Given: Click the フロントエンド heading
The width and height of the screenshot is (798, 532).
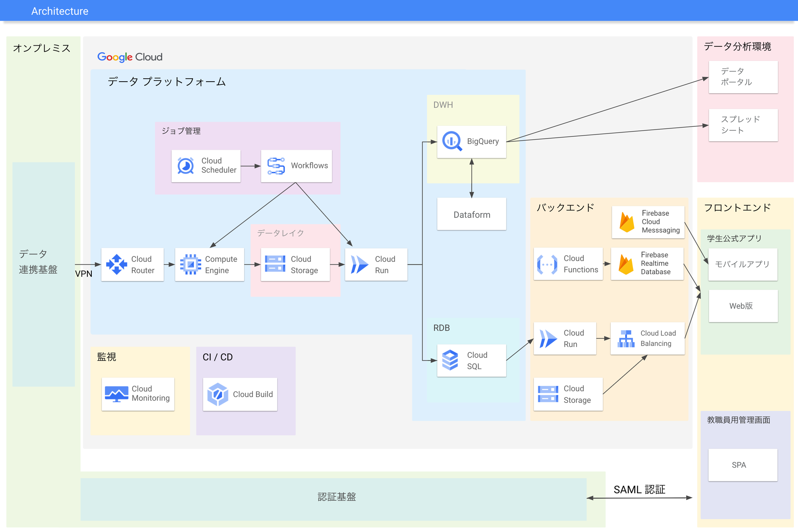Looking at the screenshot, I should [x=737, y=207].
